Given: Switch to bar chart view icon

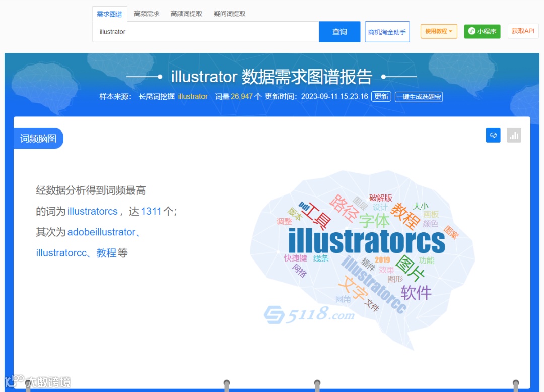Looking at the screenshot, I should pos(514,136).
